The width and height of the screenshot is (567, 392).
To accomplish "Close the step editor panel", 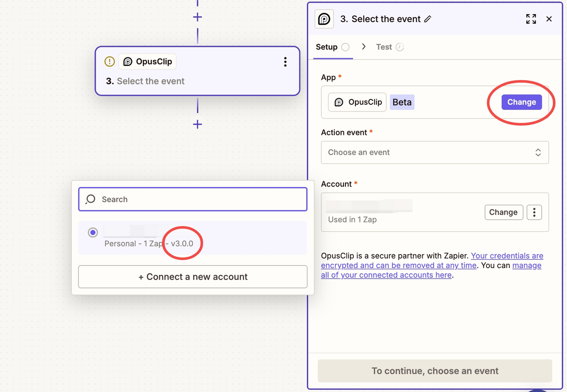I will click(x=549, y=19).
